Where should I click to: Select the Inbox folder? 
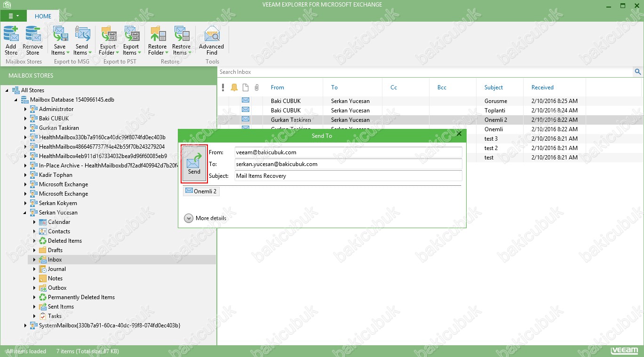[55, 260]
